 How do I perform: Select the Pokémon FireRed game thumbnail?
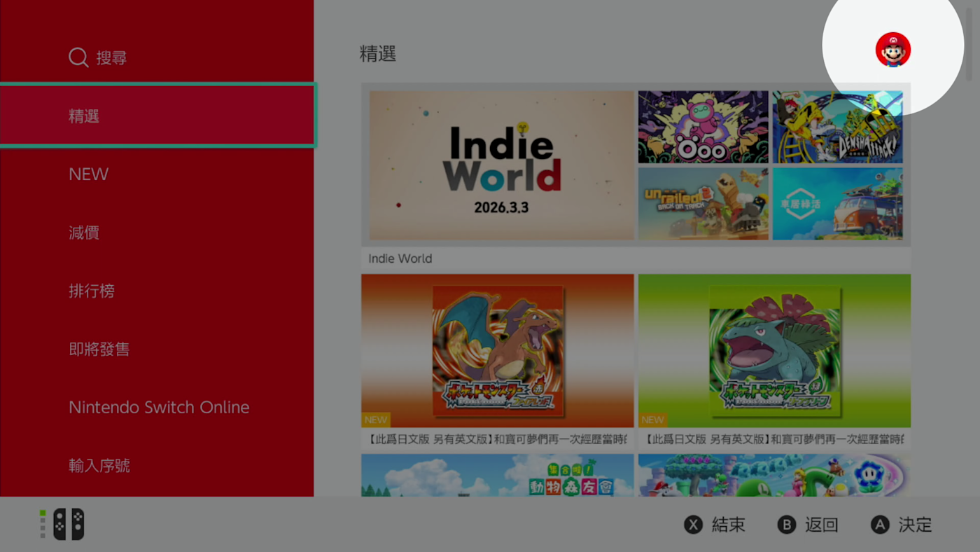497,350
